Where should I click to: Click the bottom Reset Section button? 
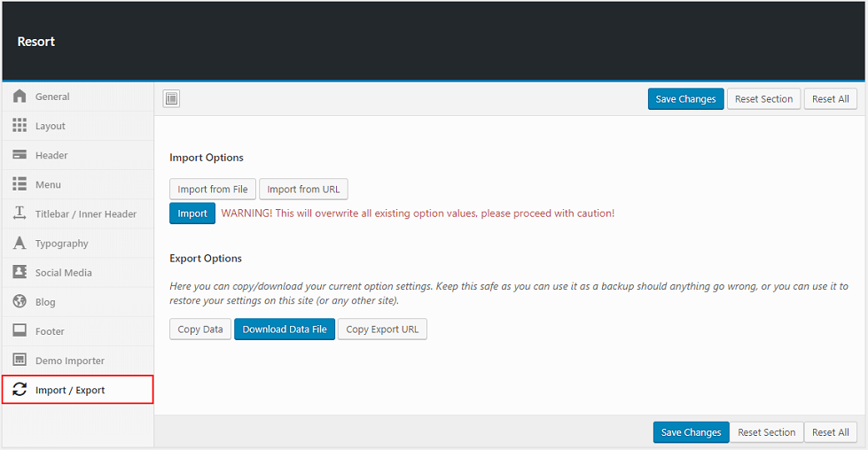point(766,432)
